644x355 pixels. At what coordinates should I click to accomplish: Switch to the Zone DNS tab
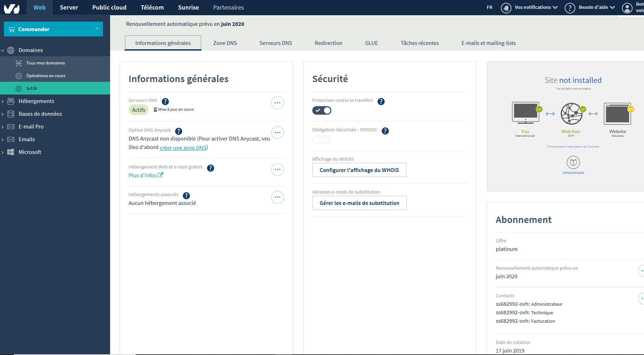coord(225,43)
